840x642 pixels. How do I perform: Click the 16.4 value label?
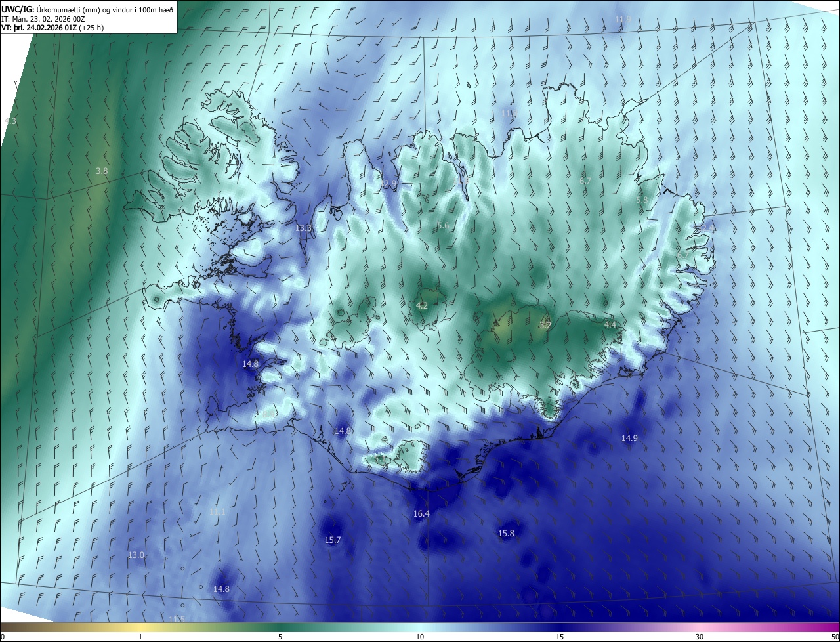[x=421, y=513]
